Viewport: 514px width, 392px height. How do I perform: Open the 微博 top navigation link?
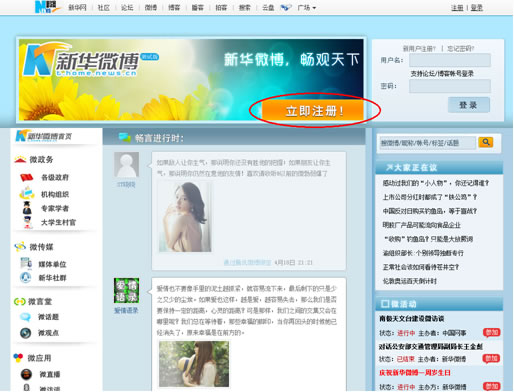tap(151, 8)
